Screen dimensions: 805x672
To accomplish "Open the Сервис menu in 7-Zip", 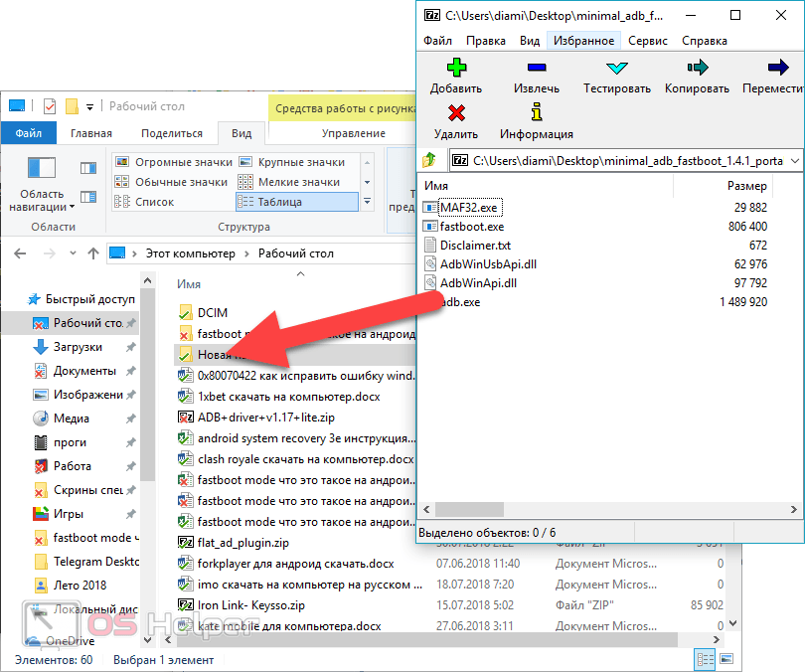I will tap(647, 41).
